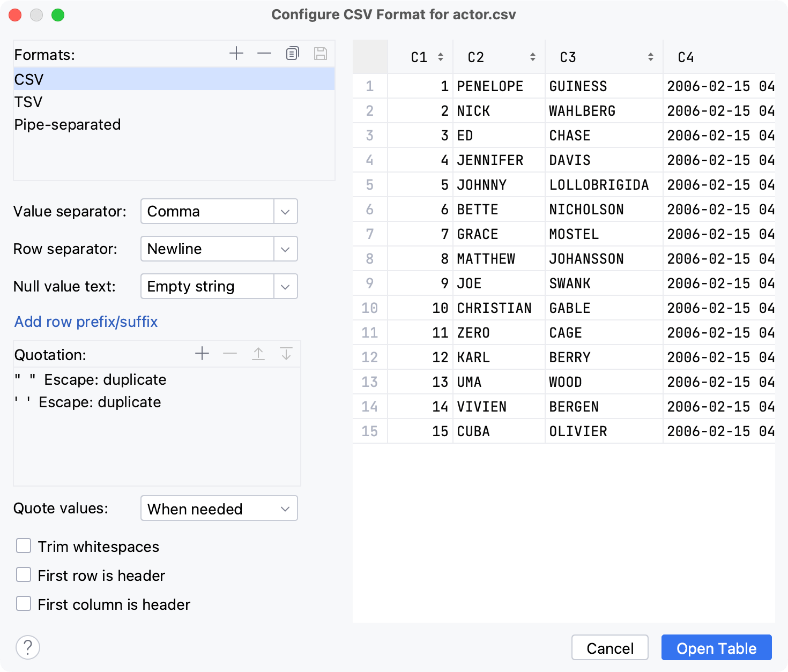Delete a quotation entry with the minus icon

[x=230, y=354]
